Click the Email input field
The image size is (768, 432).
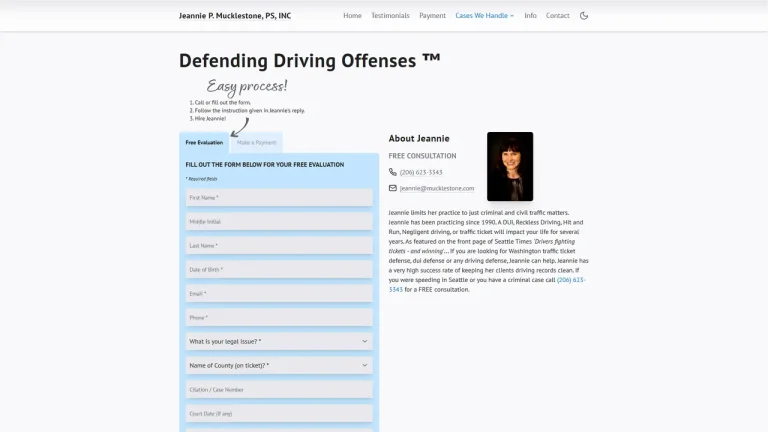[x=279, y=293]
